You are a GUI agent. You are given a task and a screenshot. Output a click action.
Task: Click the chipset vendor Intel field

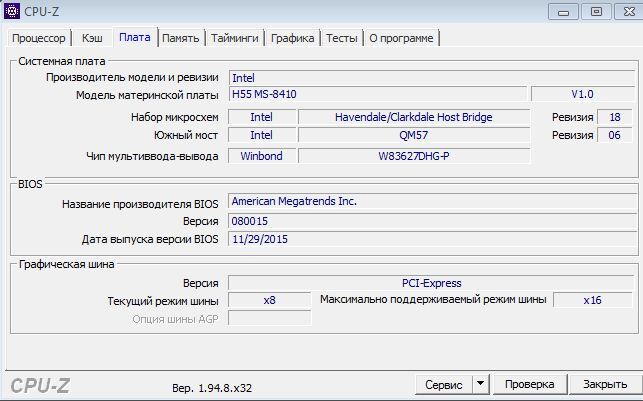(x=262, y=117)
